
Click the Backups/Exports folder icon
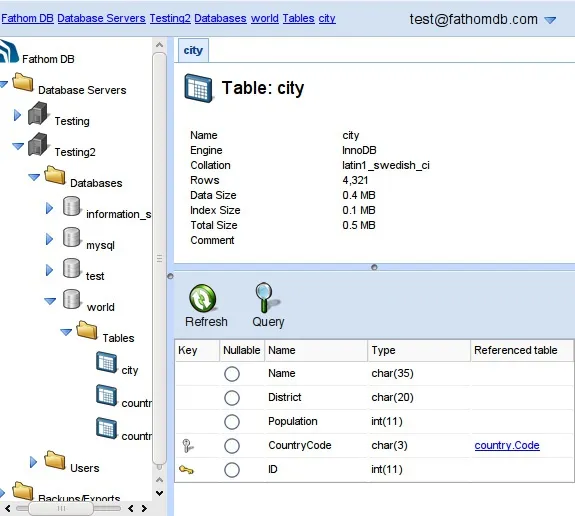point(23,491)
